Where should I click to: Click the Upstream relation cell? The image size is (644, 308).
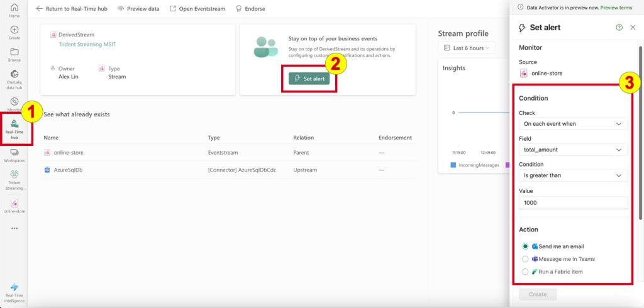point(305,170)
